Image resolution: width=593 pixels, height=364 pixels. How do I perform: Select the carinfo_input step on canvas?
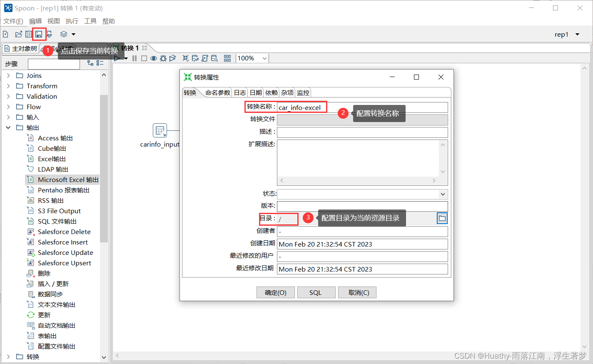point(160,130)
